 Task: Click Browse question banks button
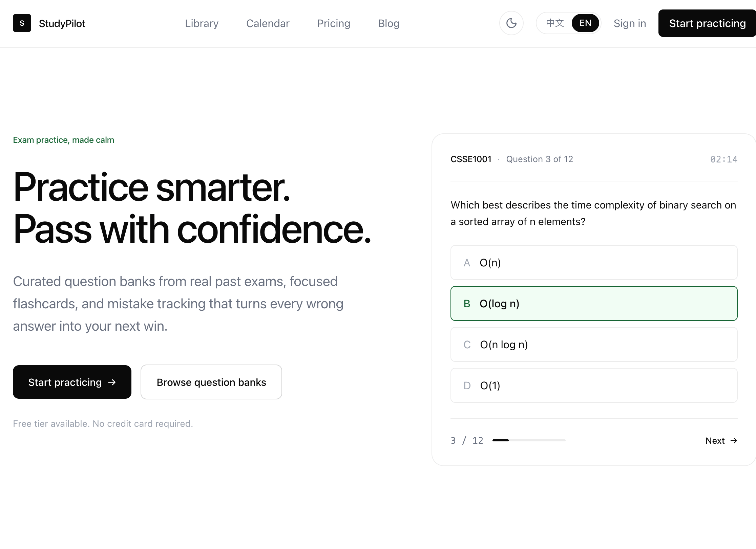pos(211,382)
